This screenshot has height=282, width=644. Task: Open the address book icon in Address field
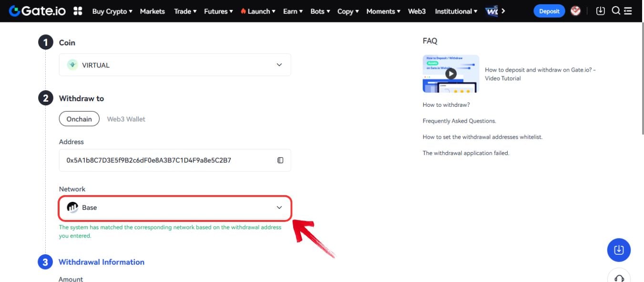click(280, 160)
